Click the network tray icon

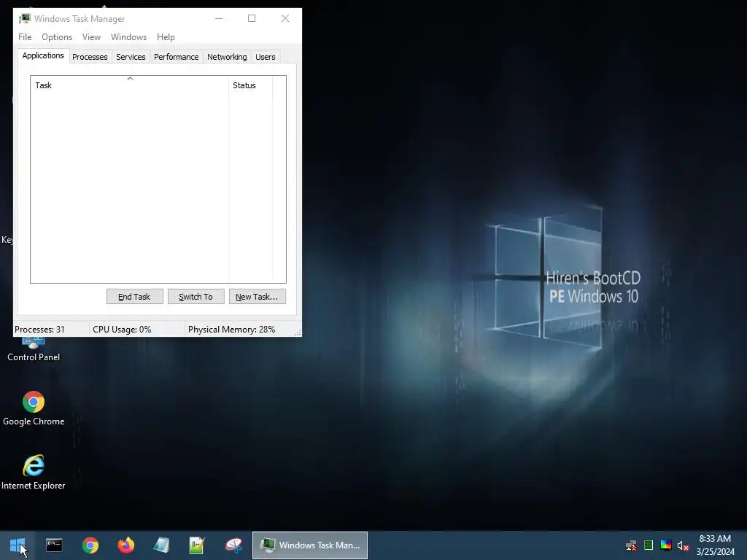tap(631, 545)
